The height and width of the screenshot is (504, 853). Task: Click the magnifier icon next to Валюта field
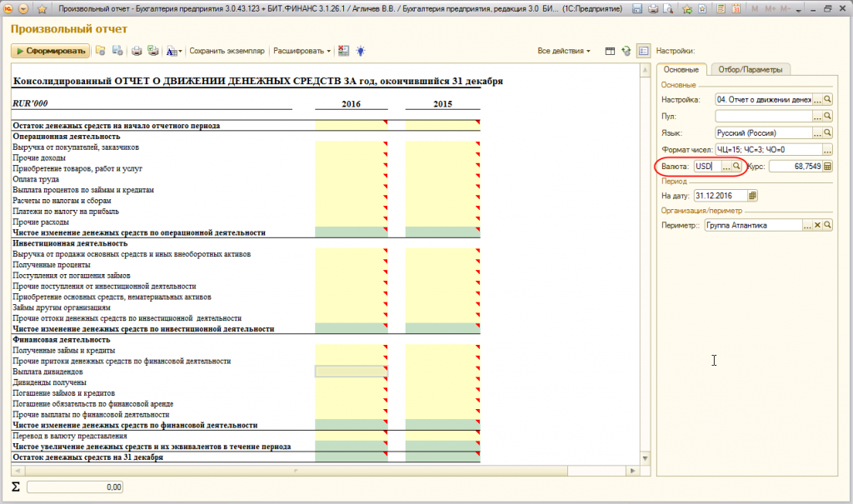point(736,167)
